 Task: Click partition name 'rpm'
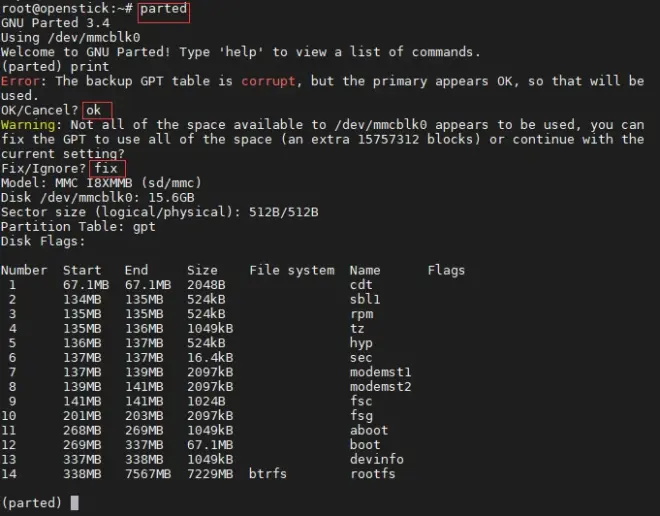click(x=362, y=314)
